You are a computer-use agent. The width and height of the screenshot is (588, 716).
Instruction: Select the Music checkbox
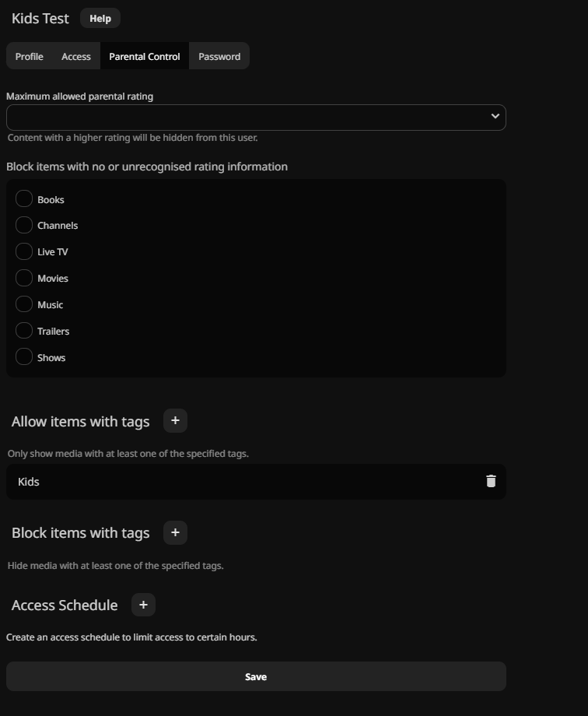click(x=24, y=305)
